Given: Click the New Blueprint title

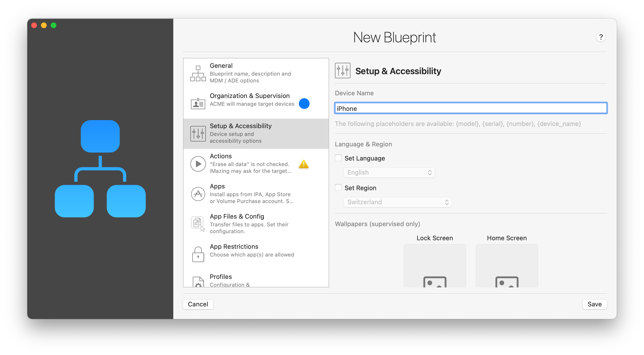Looking at the screenshot, I should click(x=395, y=37).
